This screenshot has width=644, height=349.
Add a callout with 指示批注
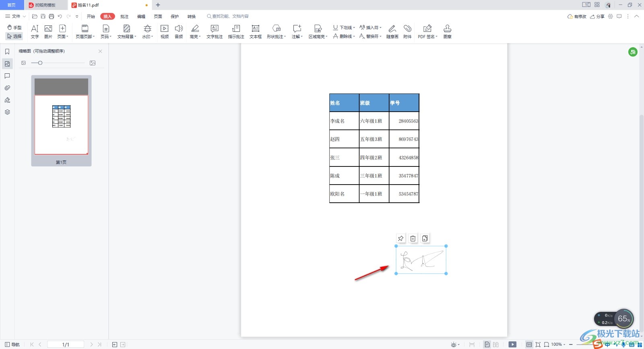tap(236, 31)
